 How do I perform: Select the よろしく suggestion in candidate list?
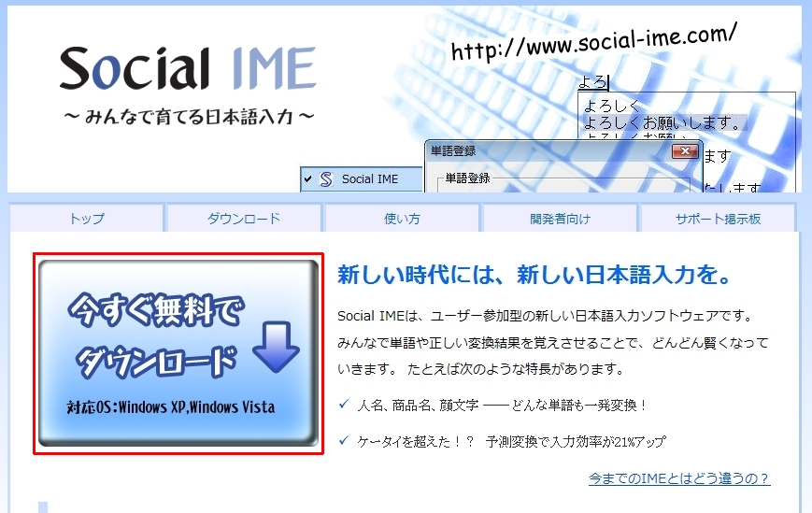612,107
